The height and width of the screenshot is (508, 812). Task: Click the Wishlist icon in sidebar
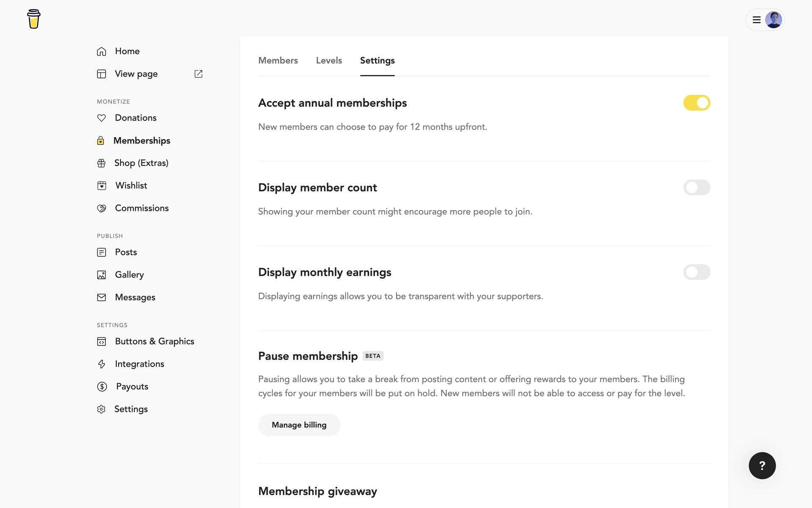[x=101, y=185]
